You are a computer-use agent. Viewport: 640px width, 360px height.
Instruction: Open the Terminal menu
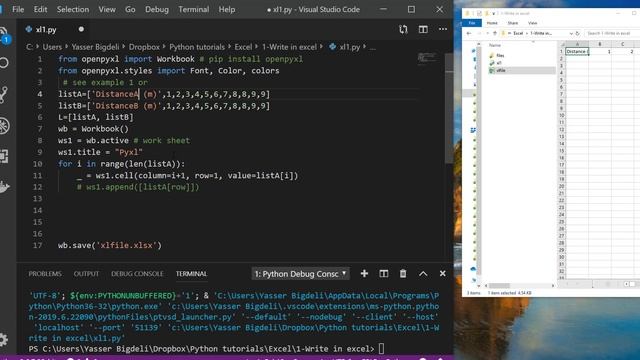(x=193, y=9)
